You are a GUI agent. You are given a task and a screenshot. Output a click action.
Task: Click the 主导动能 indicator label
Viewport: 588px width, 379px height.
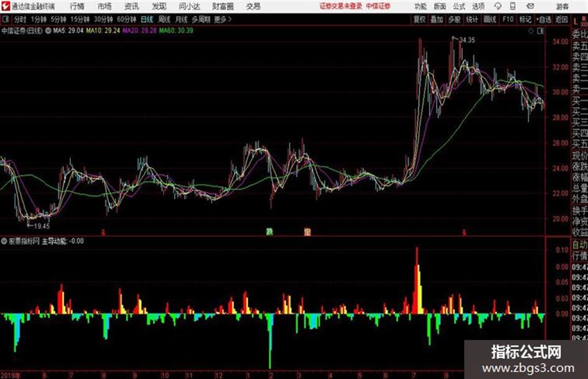55,241
